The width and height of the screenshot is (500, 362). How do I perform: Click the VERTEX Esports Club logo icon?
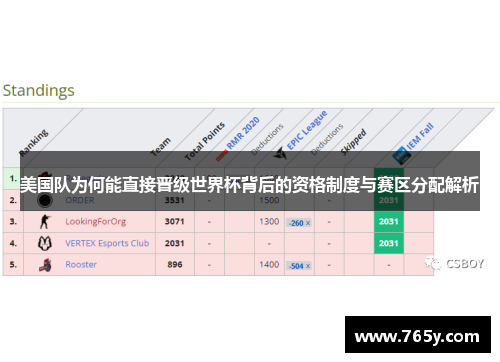[x=45, y=243]
